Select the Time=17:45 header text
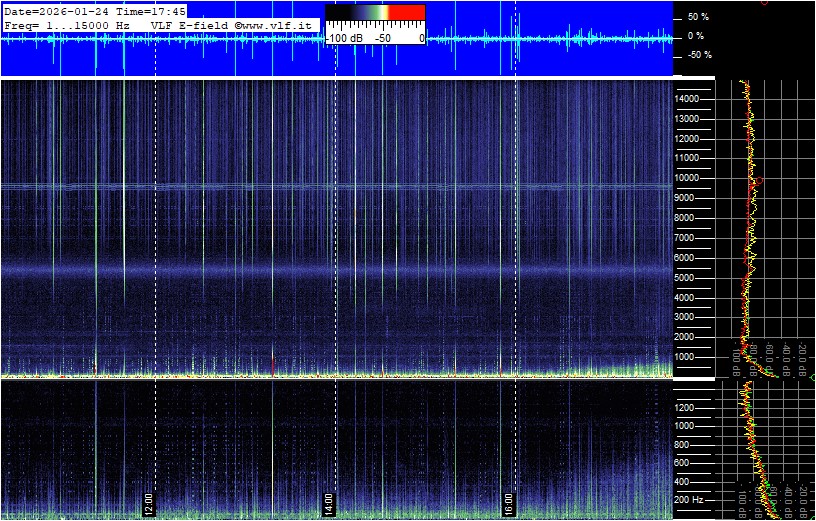The image size is (816, 521). [x=151, y=11]
